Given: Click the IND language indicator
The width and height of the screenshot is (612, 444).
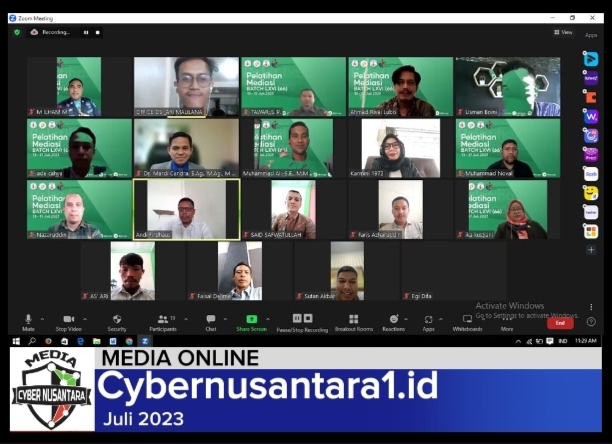Looking at the screenshot, I should 562,341.
